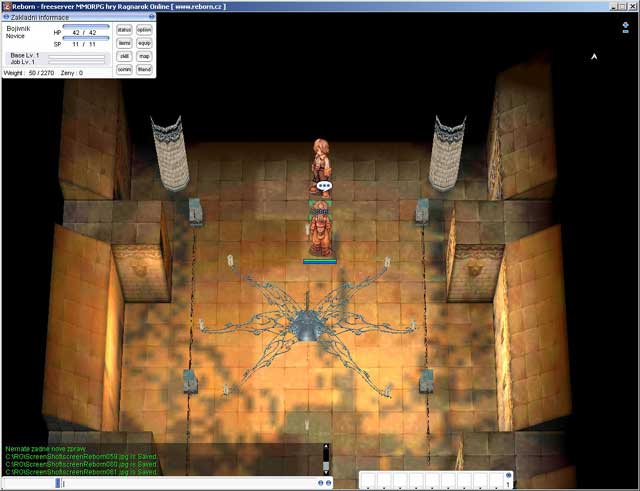Open the option menu button
Screen dimensions: 640x491
click(144, 30)
